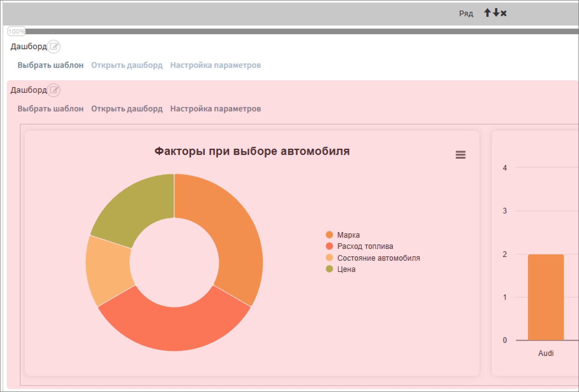
Task: Click the 100% width handle
Action: pos(16,31)
